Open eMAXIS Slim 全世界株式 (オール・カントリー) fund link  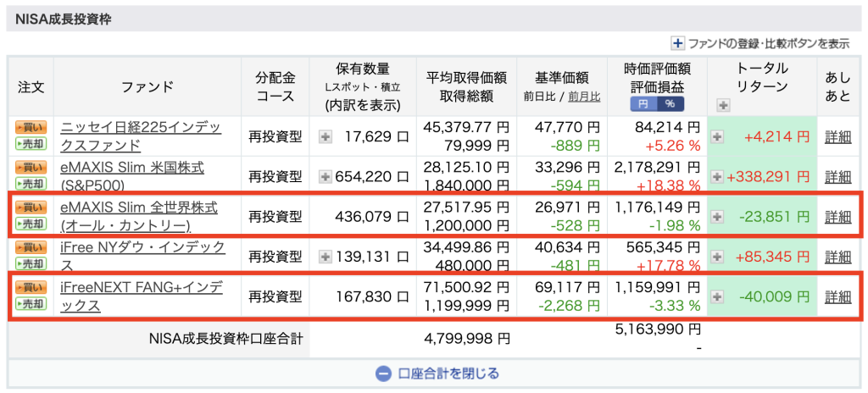[x=139, y=216]
